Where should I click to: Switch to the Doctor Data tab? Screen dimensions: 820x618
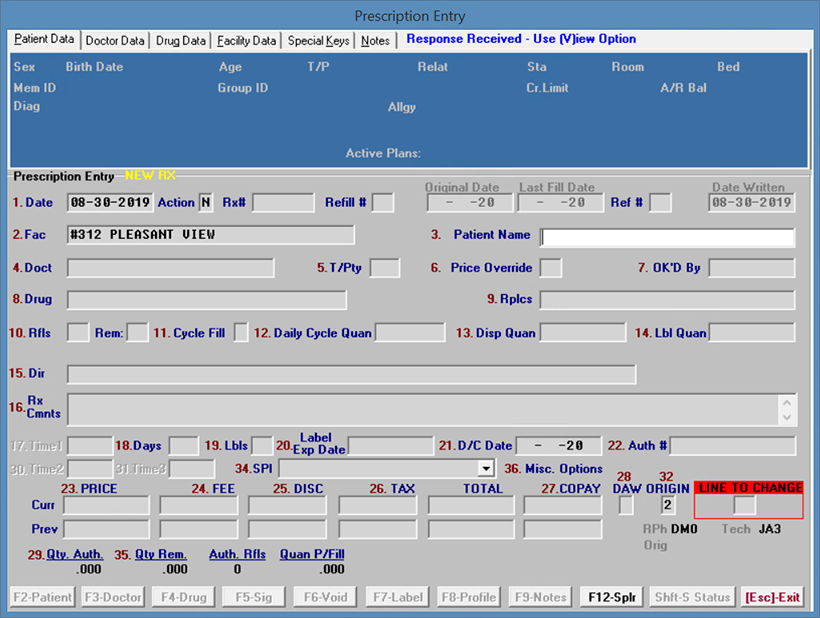(x=115, y=41)
